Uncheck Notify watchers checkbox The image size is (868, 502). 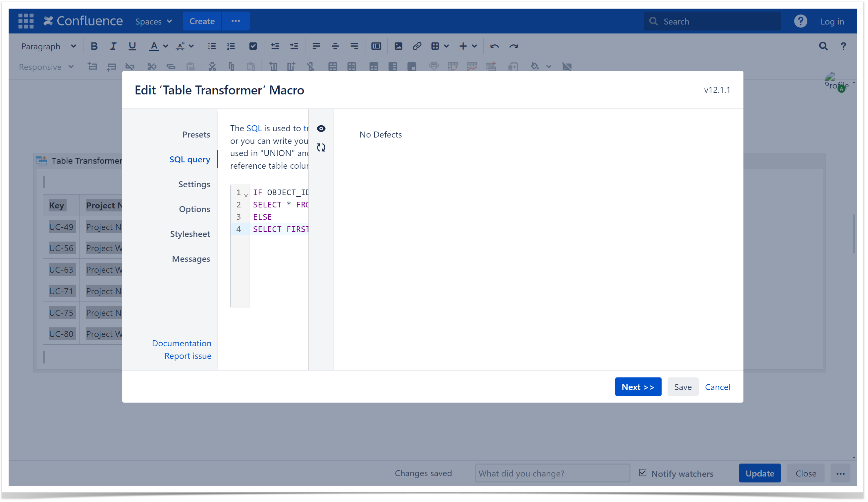(x=642, y=473)
